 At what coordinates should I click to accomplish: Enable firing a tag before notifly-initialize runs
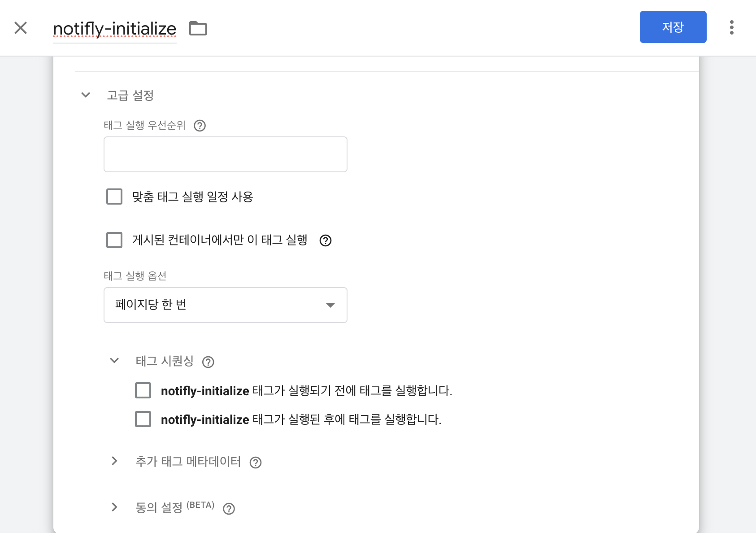click(x=143, y=390)
